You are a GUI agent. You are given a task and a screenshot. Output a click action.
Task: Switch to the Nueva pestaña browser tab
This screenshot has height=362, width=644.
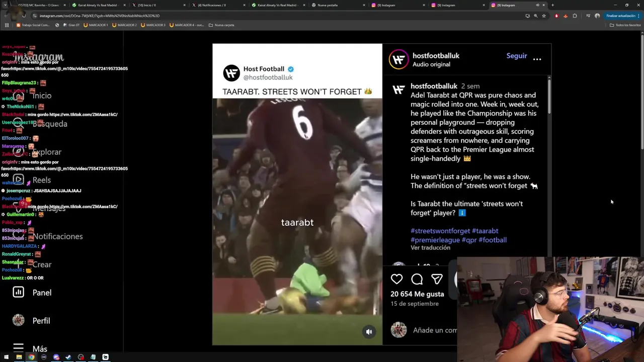click(x=337, y=5)
